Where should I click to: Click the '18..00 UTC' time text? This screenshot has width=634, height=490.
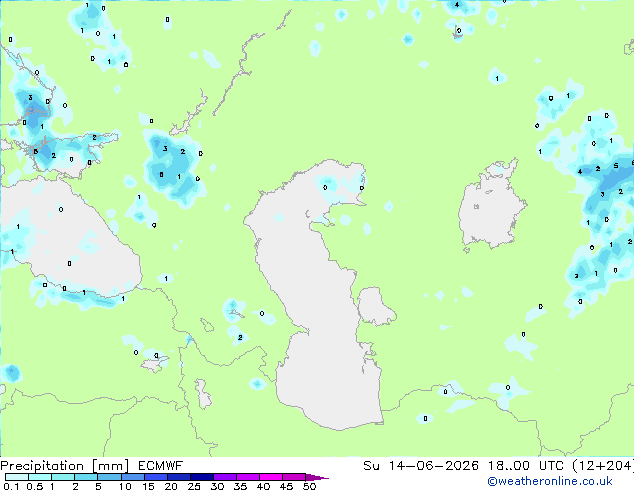526,466
